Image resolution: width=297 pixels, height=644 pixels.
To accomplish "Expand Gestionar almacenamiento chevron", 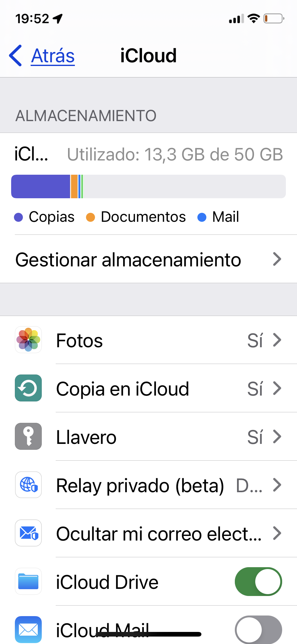I will (x=277, y=259).
